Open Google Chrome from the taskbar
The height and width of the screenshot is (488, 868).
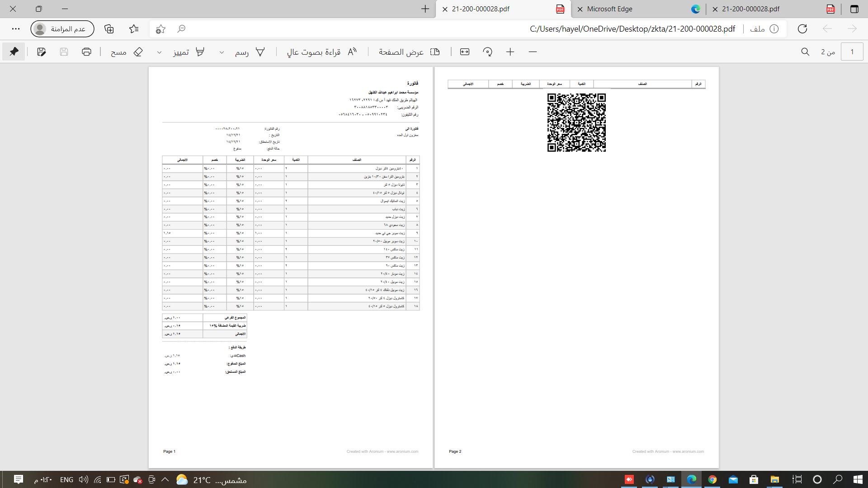point(712,479)
